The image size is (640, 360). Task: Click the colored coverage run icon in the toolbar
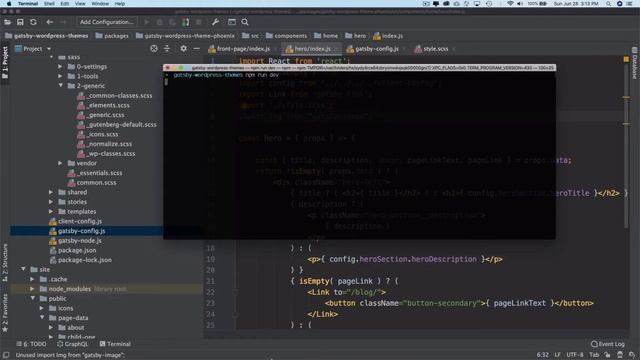[185, 22]
